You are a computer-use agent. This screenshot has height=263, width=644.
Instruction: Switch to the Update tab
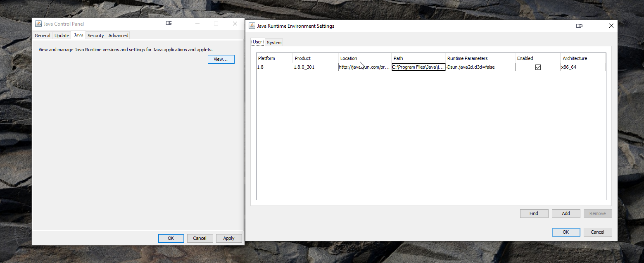(x=62, y=36)
